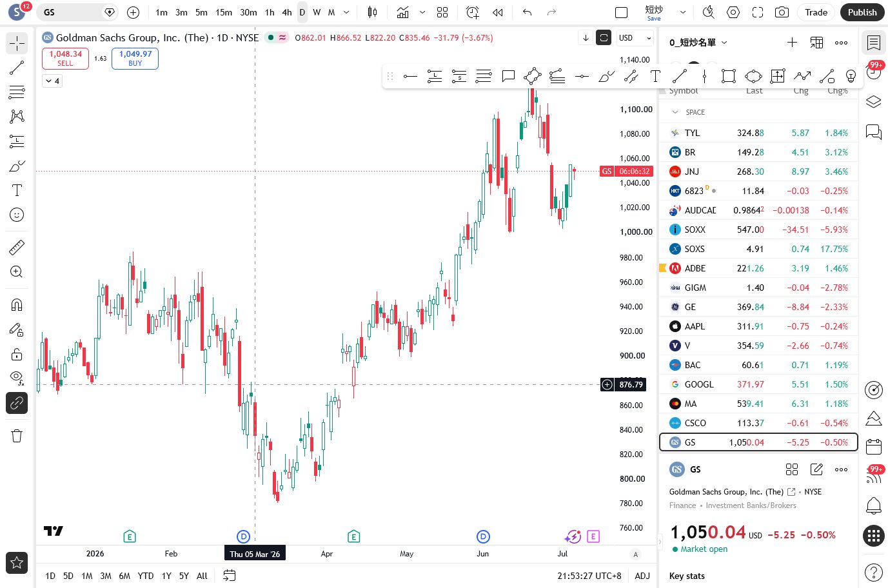Select the measure ruler tool
This screenshot has width=888, height=588.
click(x=17, y=247)
